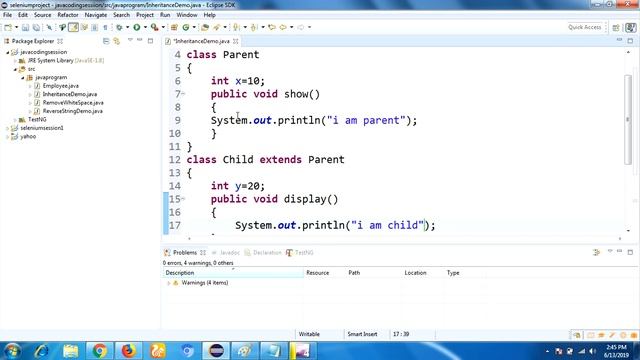The width and height of the screenshot is (640, 360).
Task: Click the Save All toolbar icon
Action: (36, 27)
